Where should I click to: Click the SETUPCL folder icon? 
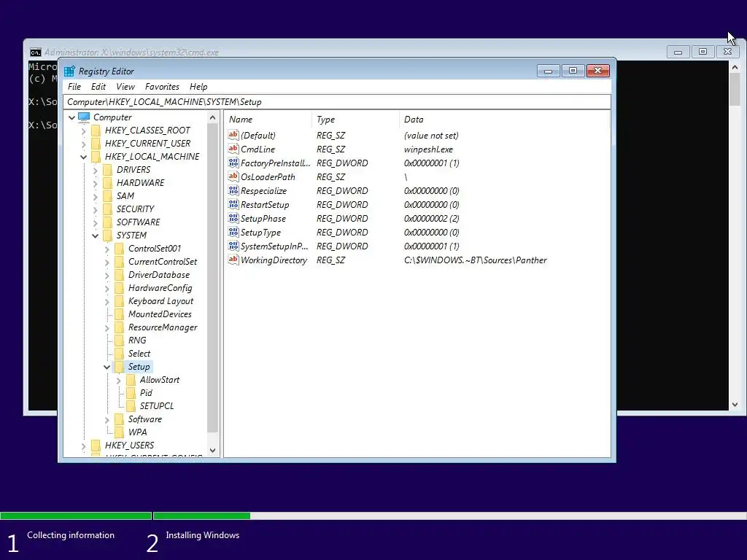131,406
